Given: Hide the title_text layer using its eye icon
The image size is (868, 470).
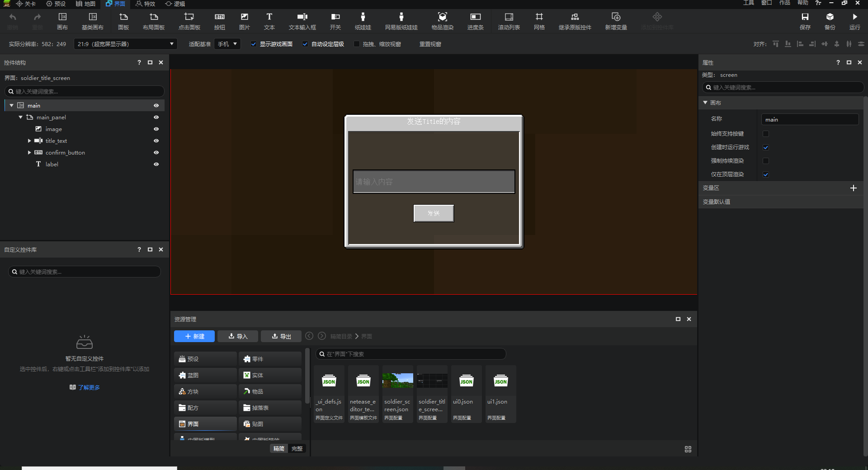Looking at the screenshot, I should 156,141.
